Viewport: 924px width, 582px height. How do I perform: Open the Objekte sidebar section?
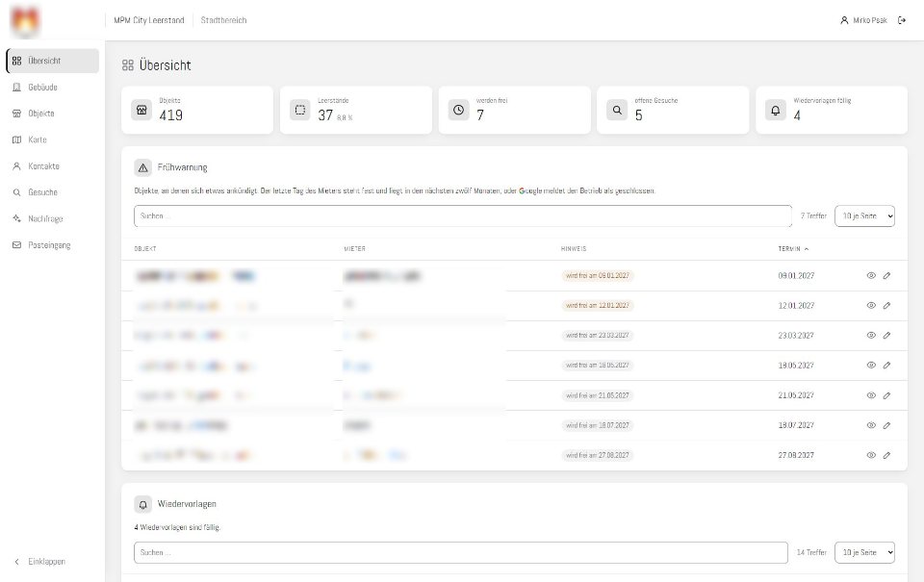coord(52,114)
